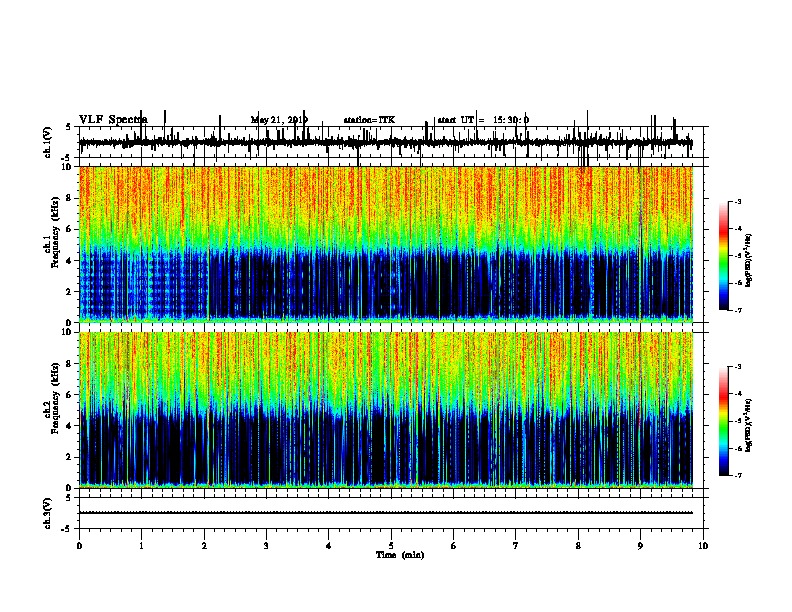This screenshot has width=792, height=612.
Task: Click inside the ch.1 frequency spectrogram
Action: 386,244
